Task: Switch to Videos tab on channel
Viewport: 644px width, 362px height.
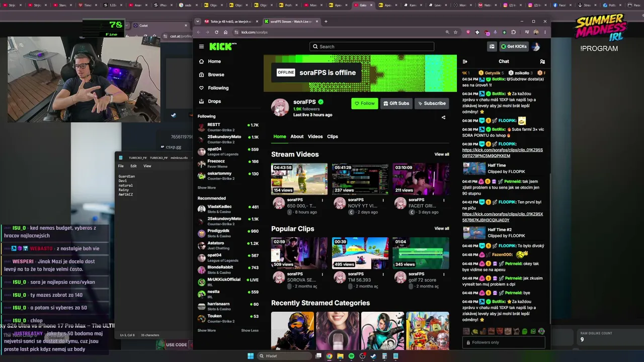Action: [x=315, y=137]
